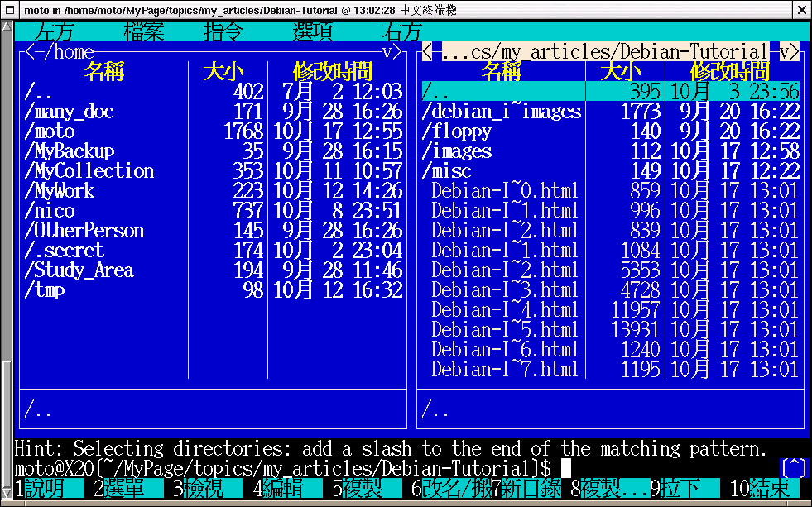Select the /debian_i~images directory
The width and height of the screenshot is (812, 507).
point(611,111)
